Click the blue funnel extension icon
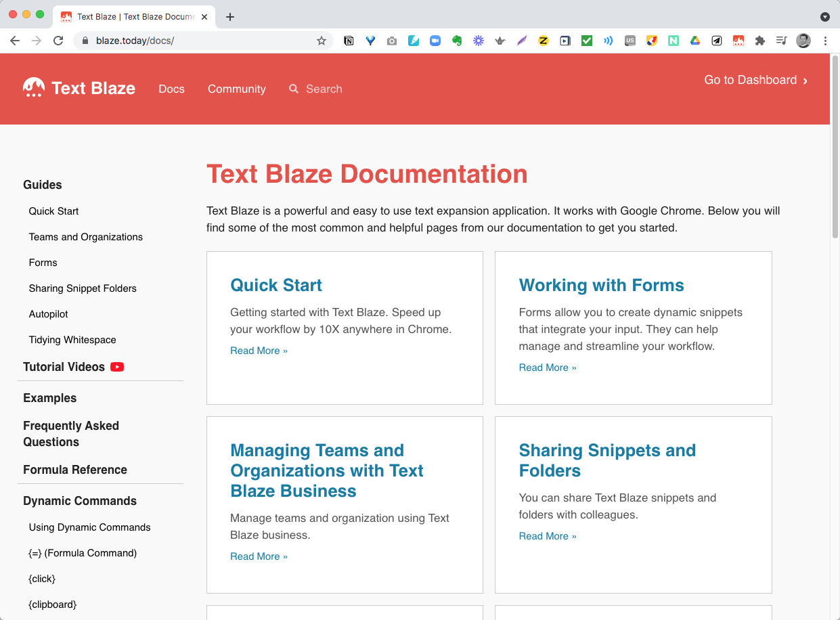Image resolution: width=840 pixels, height=620 pixels. tap(370, 41)
